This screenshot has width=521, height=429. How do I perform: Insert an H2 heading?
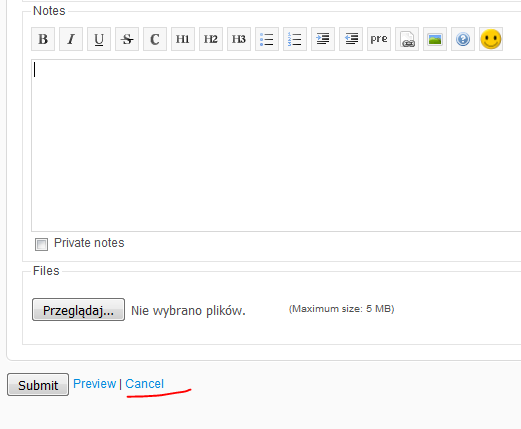pyautogui.click(x=211, y=39)
